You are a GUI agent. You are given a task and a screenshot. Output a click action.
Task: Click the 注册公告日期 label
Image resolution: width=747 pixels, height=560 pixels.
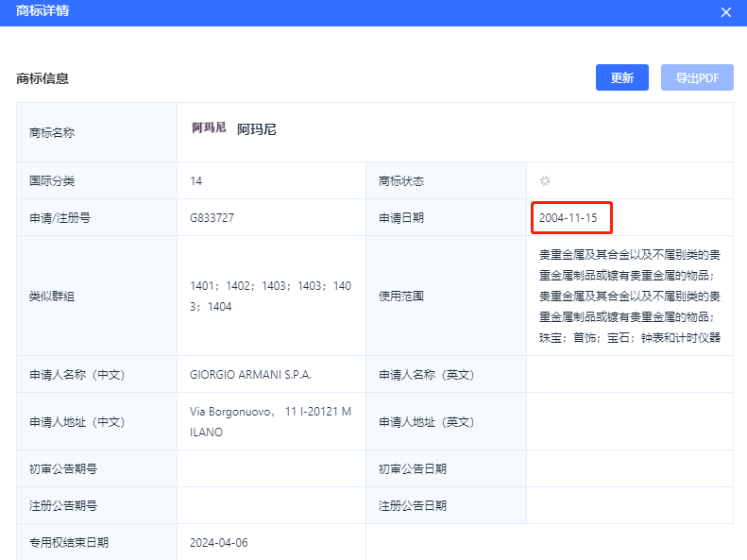[413, 506]
